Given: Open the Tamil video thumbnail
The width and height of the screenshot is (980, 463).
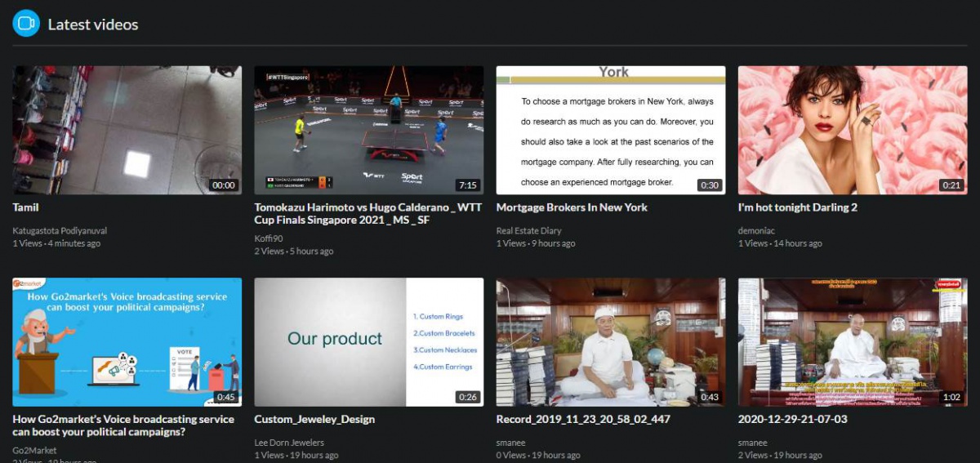Looking at the screenshot, I should [x=127, y=130].
